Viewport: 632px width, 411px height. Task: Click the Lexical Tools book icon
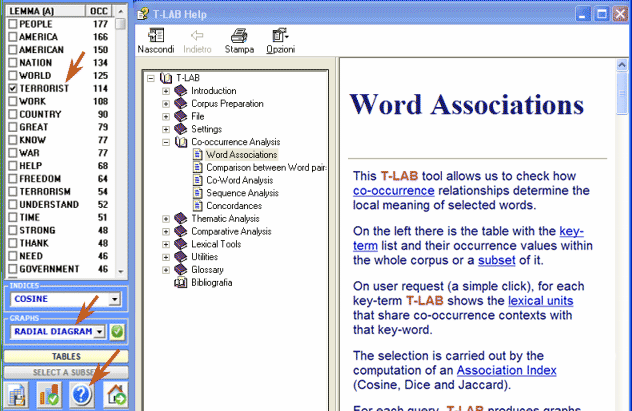181,244
